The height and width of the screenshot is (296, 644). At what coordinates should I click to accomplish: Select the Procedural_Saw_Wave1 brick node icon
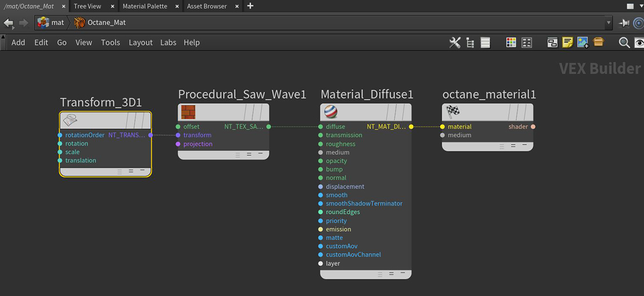point(188,112)
